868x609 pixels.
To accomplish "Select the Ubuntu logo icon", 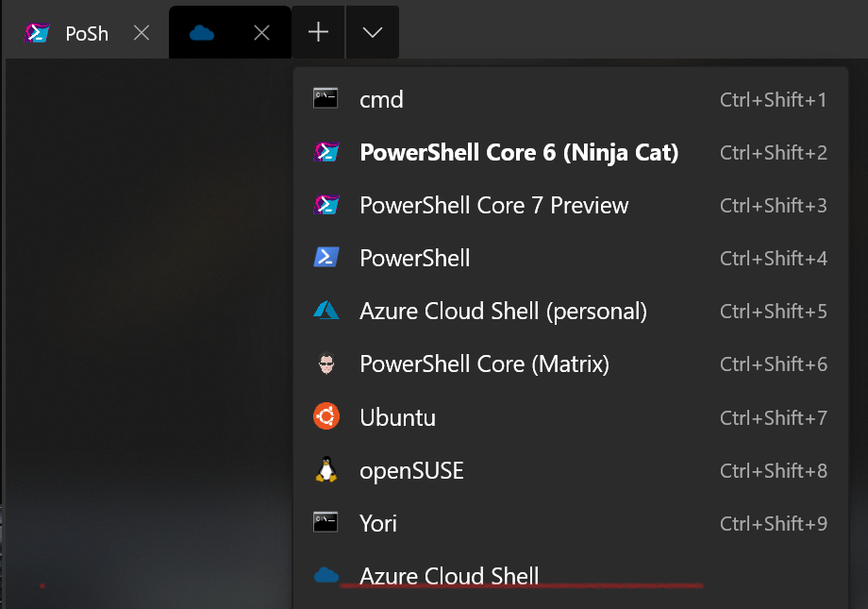I will click(325, 416).
